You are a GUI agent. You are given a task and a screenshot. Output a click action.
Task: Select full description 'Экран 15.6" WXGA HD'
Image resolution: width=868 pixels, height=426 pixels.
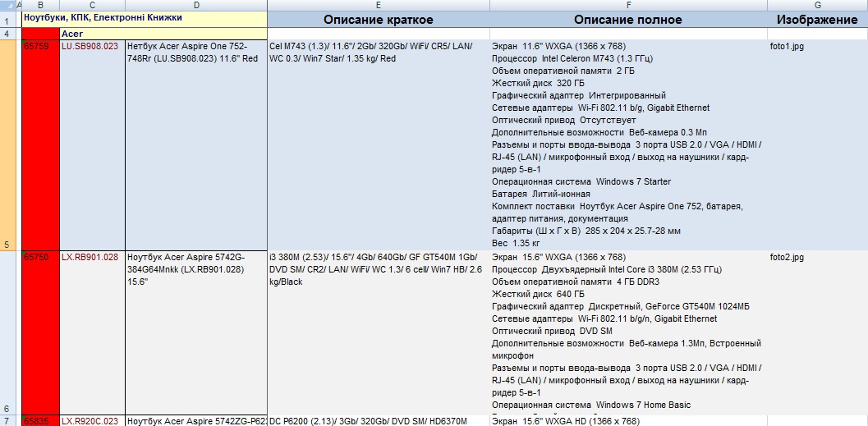[629, 421]
